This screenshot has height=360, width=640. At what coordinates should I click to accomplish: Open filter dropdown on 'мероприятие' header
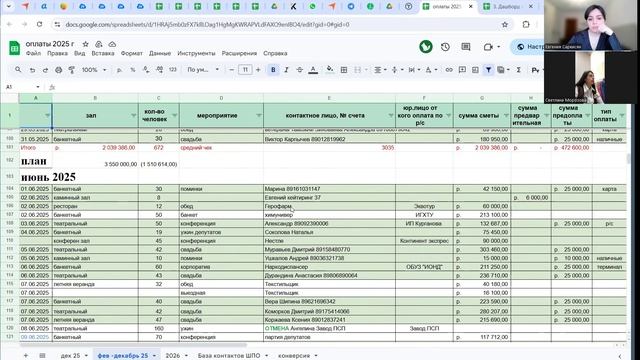click(x=258, y=116)
